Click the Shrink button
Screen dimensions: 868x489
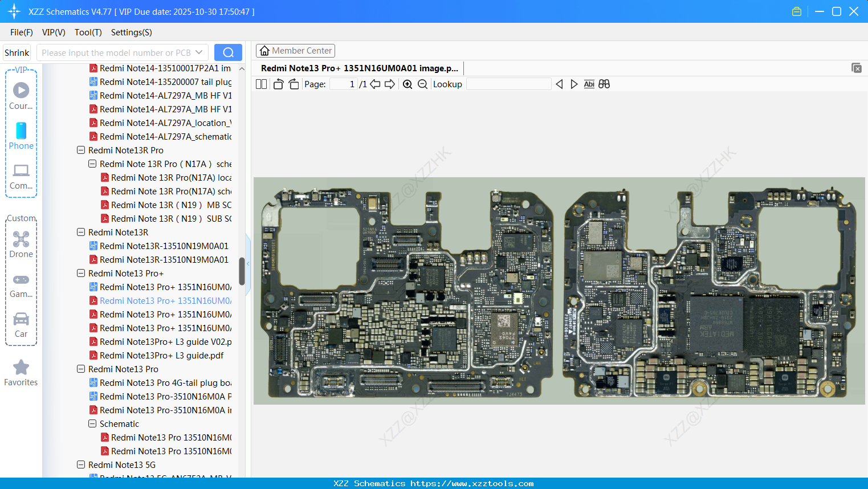[17, 52]
